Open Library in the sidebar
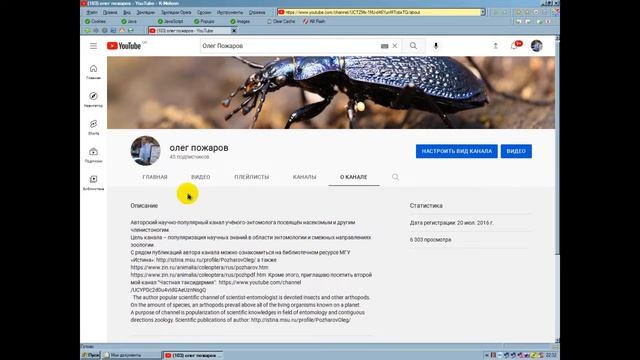 (93, 183)
